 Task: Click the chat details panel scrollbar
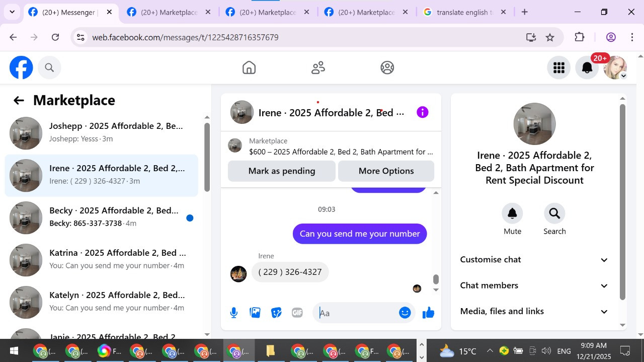(622, 202)
